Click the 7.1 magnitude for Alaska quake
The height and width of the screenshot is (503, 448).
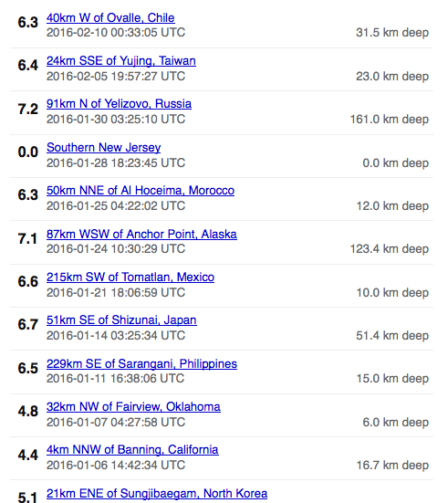[x=28, y=238]
